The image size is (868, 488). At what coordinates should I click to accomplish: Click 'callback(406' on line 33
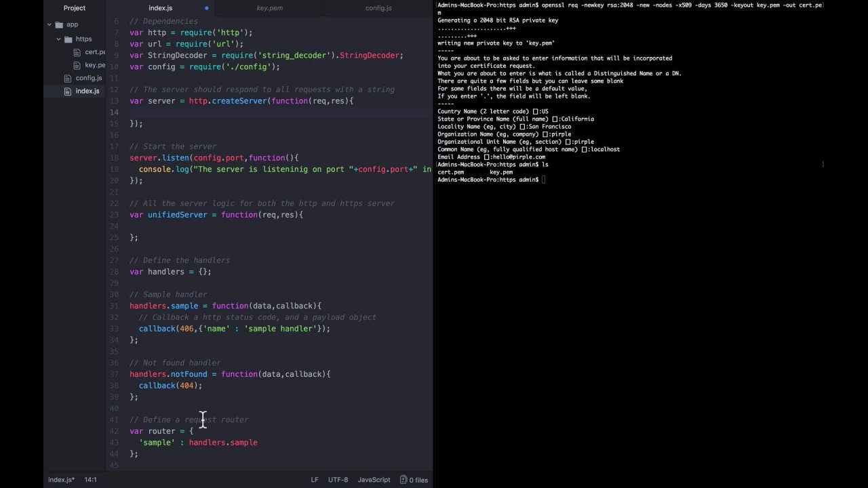click(x=166, y=329)
